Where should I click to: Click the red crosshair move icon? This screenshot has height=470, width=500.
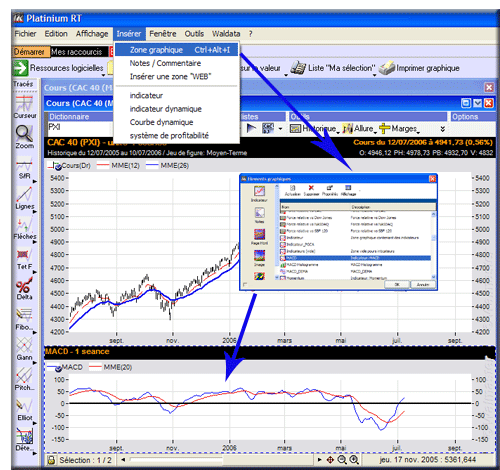coord(330,460)
